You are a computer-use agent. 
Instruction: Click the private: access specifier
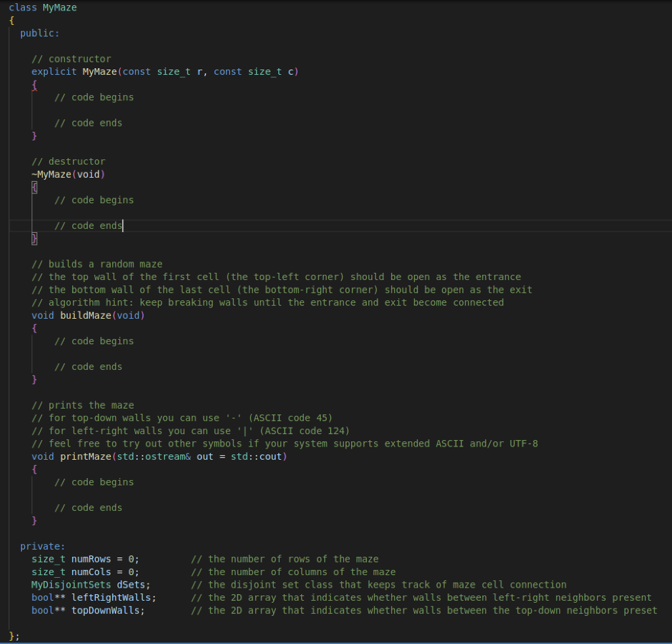(x=42, y=546)
